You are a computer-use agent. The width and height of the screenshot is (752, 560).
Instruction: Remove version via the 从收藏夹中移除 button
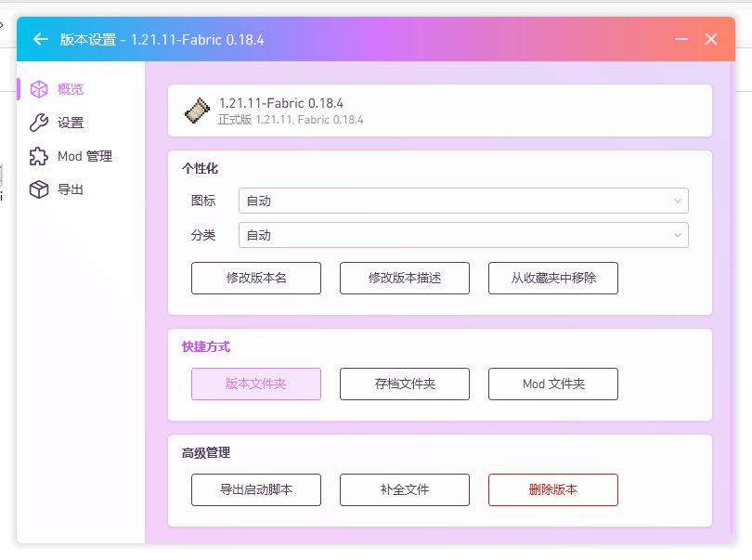pos(553,278)
